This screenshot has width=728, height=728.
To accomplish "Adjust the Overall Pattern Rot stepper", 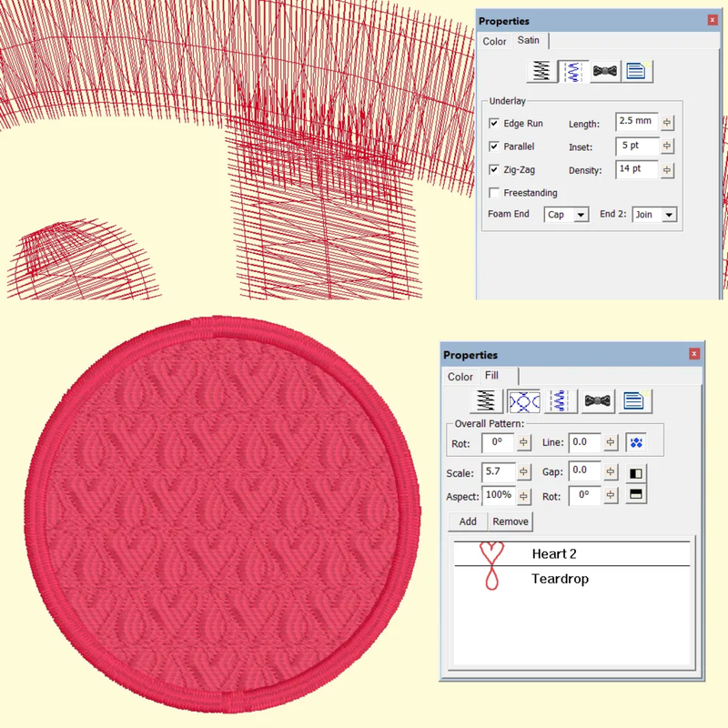I will click(x=523, y=442).
